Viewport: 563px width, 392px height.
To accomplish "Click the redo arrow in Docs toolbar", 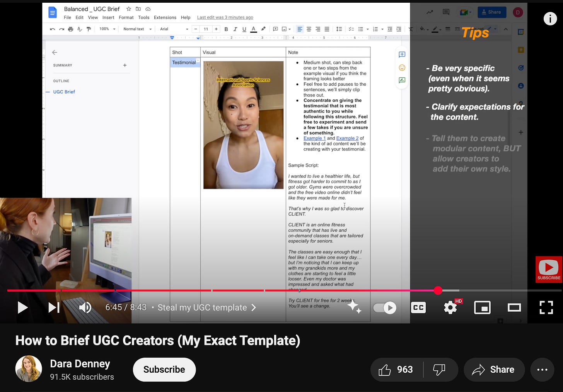I will click(x=61, y=29).
